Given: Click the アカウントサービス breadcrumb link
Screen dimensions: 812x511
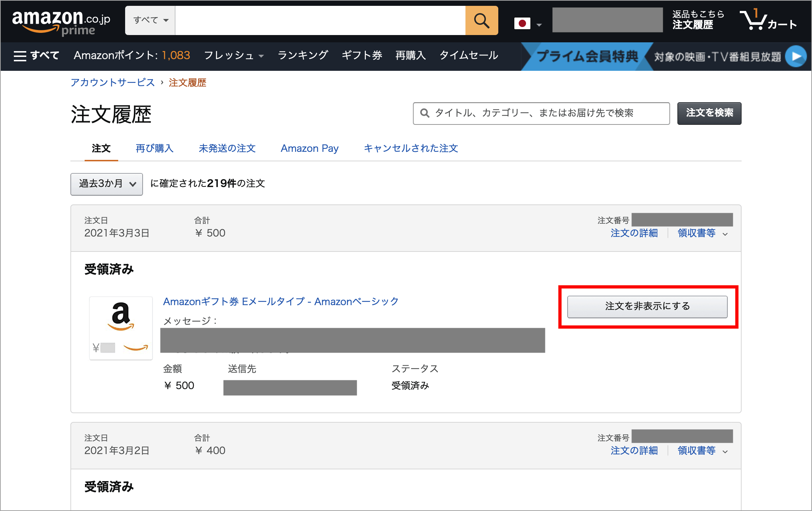Looking at the screenshot, I should (x=113, y=82).
